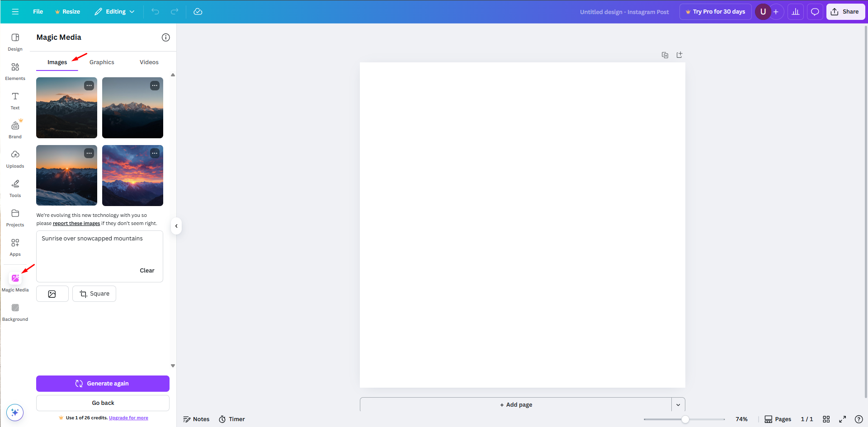Open the Add page options chevron

click(678, 405)
